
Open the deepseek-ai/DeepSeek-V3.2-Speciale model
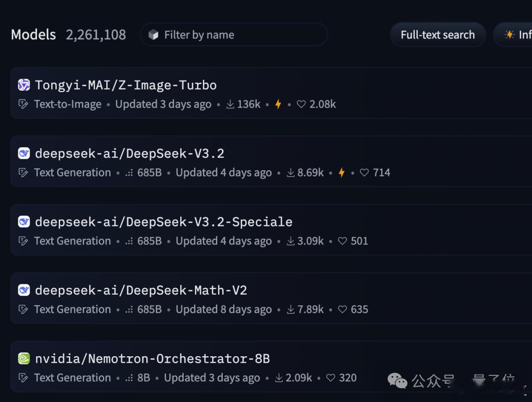click(164, 222)
